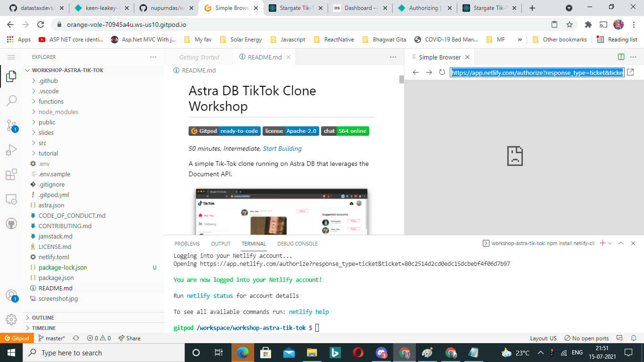Open the terminal launch dropdown chevron
The width and height of the screenshot is (644, 362).
(610, 243)
